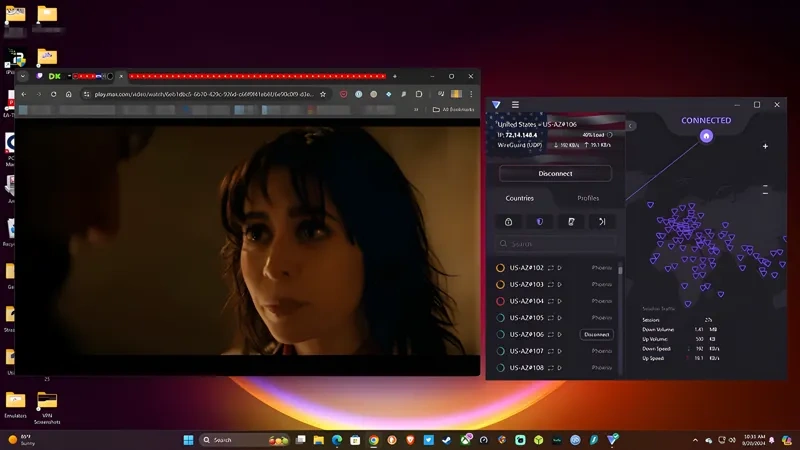This screenshot has height=450, width=800.
Task: Toggle the Kill Switch icon
Action: pos(571,221)
